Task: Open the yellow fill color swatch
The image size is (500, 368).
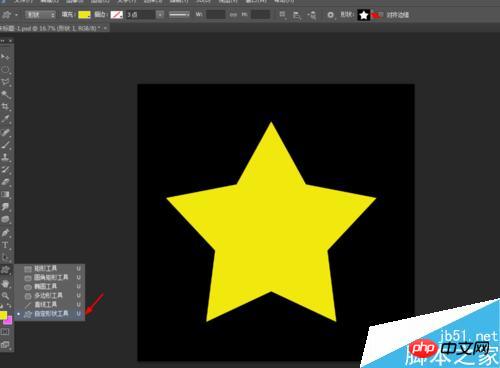Action: pyautogui.click(x=84, y=15)
